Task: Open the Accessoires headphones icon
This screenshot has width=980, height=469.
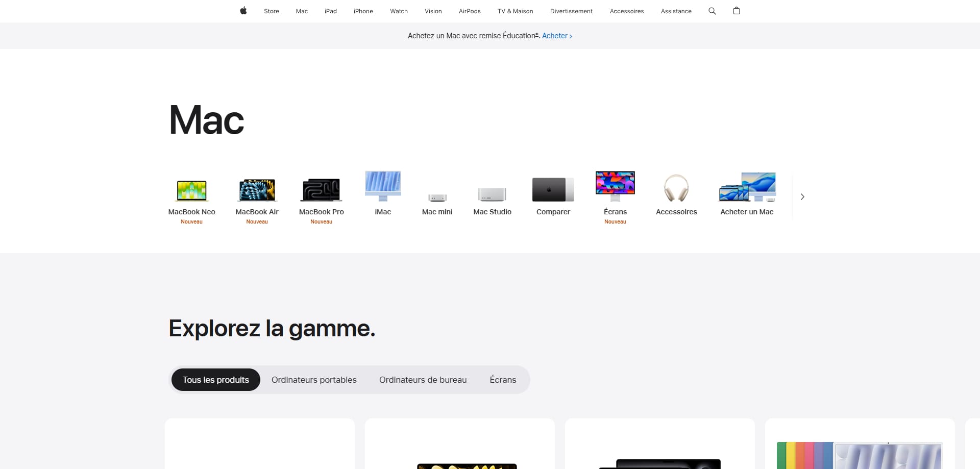Action: (676, 188)
